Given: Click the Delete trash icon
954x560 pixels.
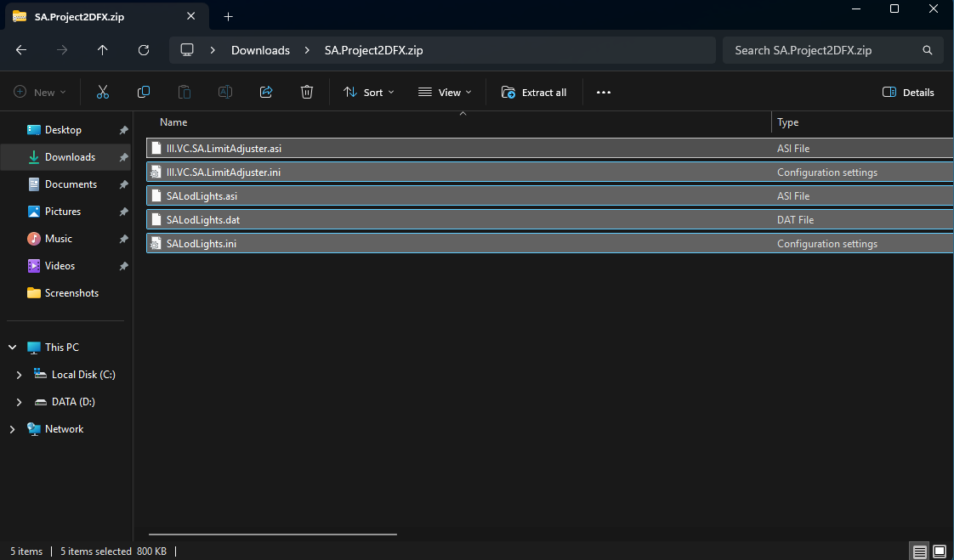Looking at the screenshot, I should [307, 93].
